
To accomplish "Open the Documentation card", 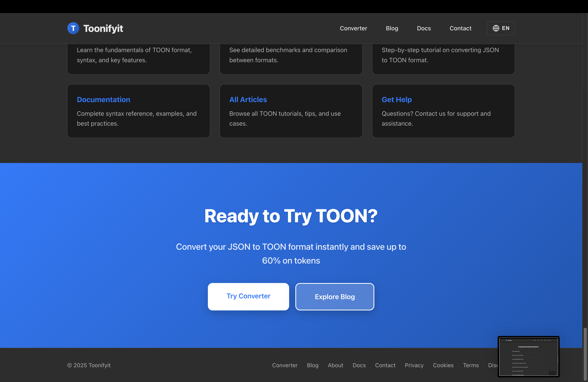I will tap(103, 100).
